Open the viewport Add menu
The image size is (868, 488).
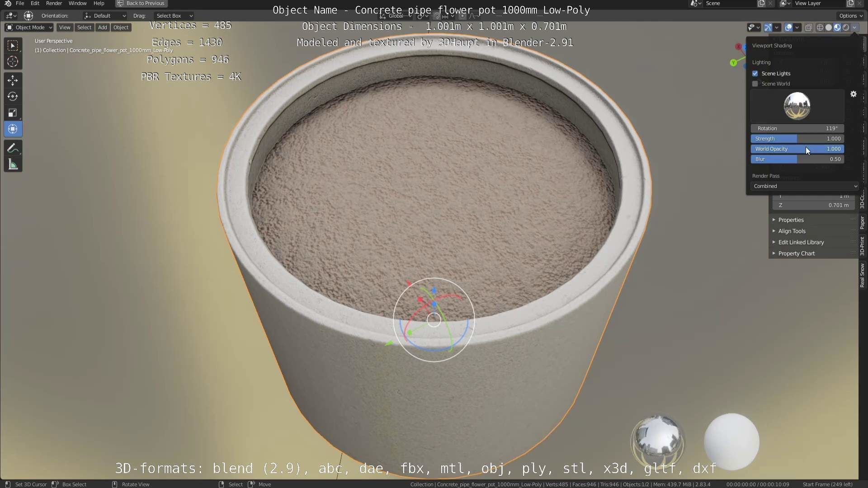coord(103,28)
